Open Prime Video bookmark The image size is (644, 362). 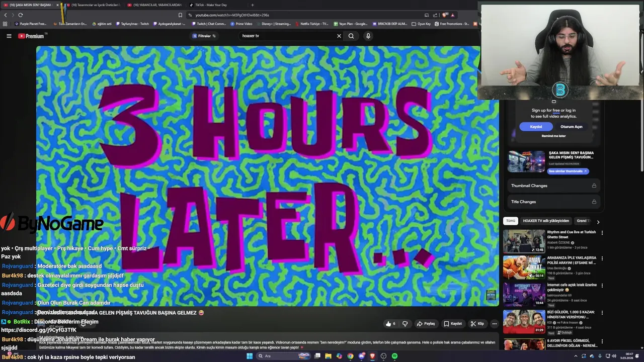(242, 24)
